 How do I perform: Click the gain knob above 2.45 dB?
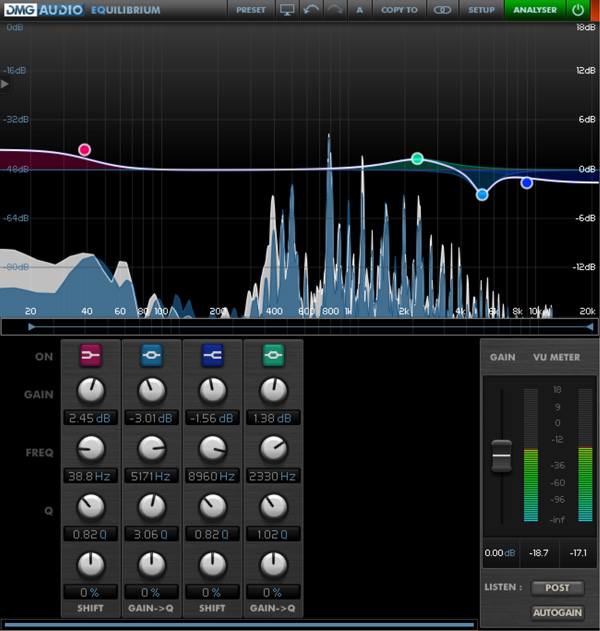(91, 391)
